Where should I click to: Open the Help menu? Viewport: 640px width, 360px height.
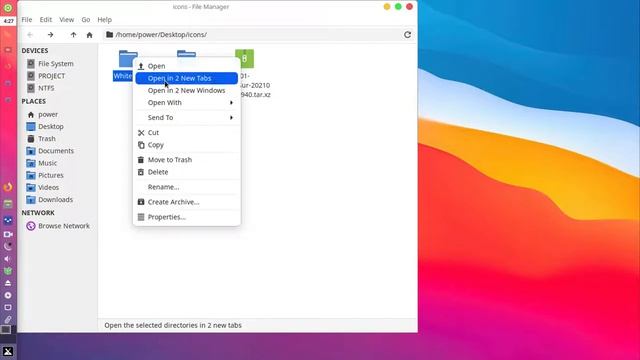point(104,20)
